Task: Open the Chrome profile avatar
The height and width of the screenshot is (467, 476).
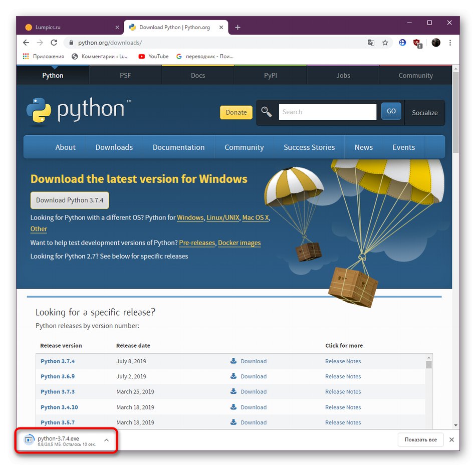Action: (x=435, y=43)
